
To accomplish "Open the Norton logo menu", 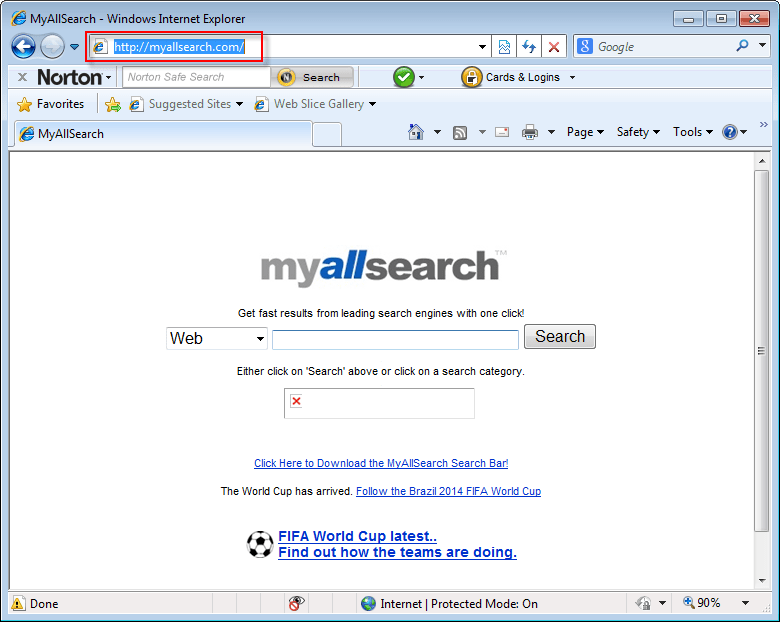I will (74, 77).
